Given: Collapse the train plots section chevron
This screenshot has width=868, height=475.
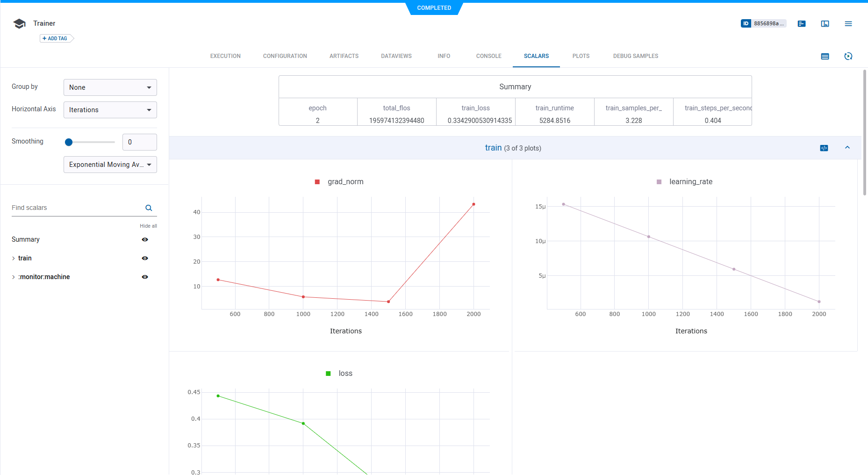Looking at the screenshot, I should 847,148.
